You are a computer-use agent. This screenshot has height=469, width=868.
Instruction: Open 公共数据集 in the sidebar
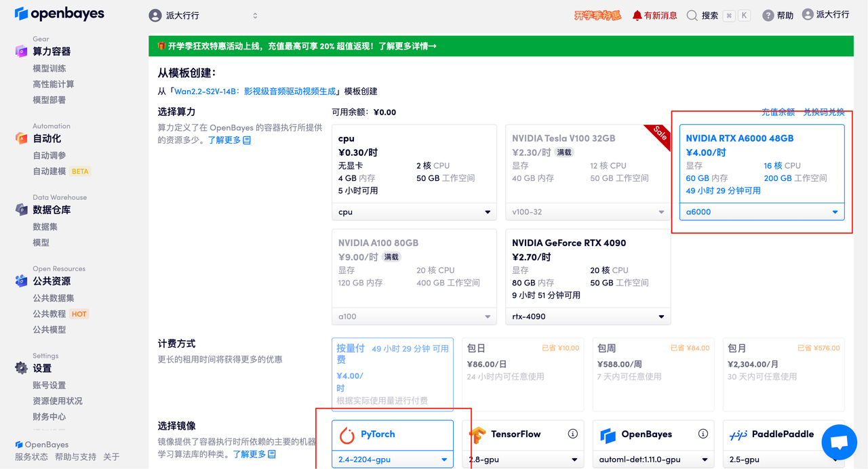[54, 298]
